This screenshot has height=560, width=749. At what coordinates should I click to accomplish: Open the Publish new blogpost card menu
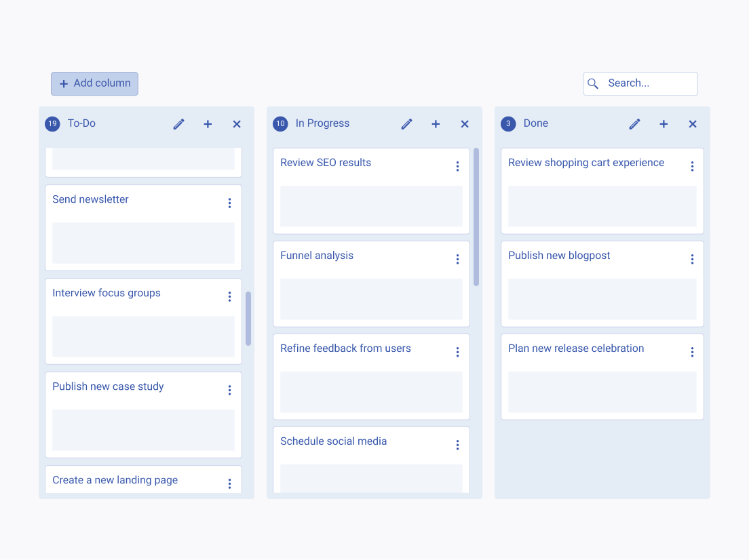pyautogui.click(x=692, y=259)
